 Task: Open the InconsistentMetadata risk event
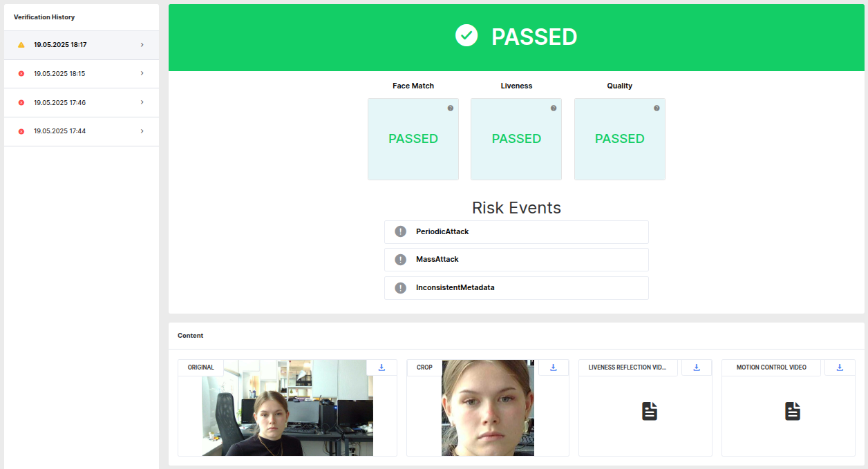[516, 288]
